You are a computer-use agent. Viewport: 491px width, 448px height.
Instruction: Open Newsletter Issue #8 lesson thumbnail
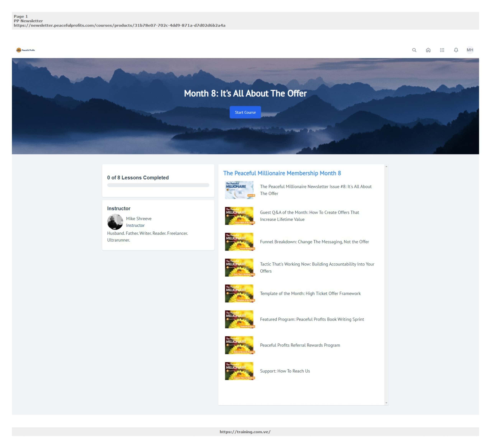click(x=239, y=190)
